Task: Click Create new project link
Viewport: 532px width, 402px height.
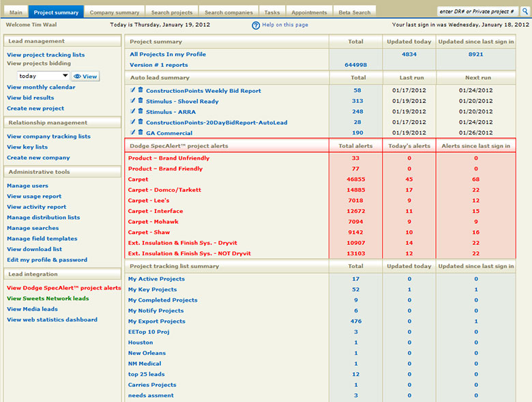Action: 35,109
